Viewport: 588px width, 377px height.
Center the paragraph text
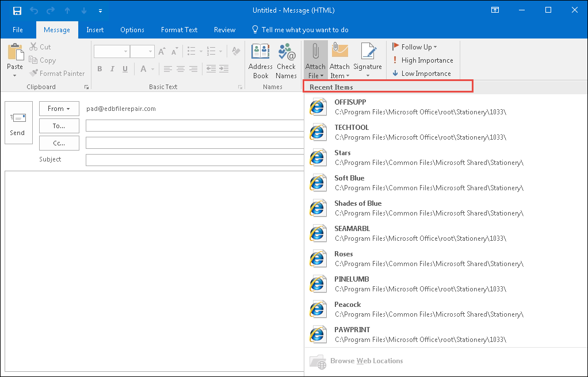click(181, 69)
